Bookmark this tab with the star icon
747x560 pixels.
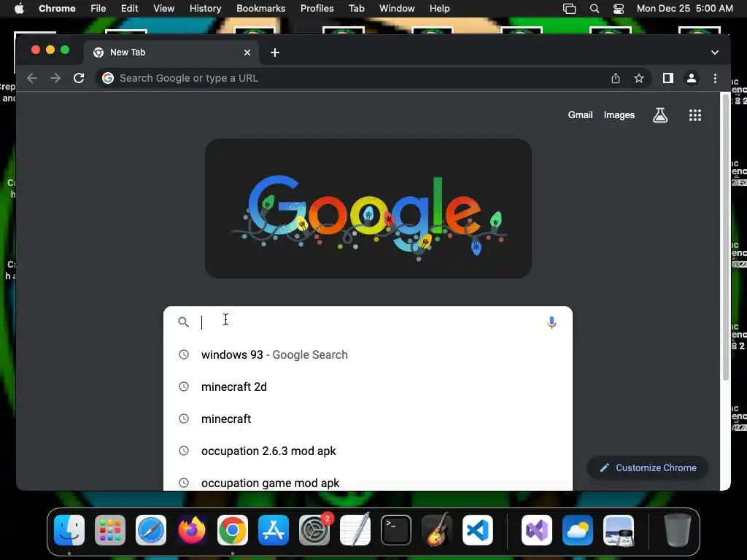[639, 78]
